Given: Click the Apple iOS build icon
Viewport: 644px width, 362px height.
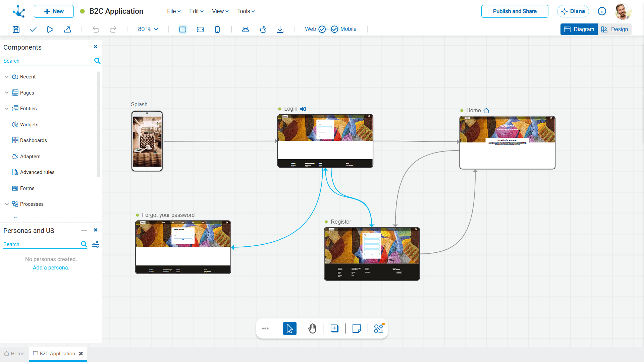Looking at the screenshot, I should click(263, 29).
